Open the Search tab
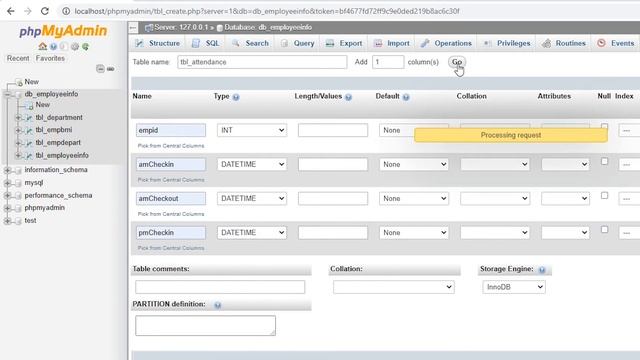This screenshot has width=640, height=360. 250,43
